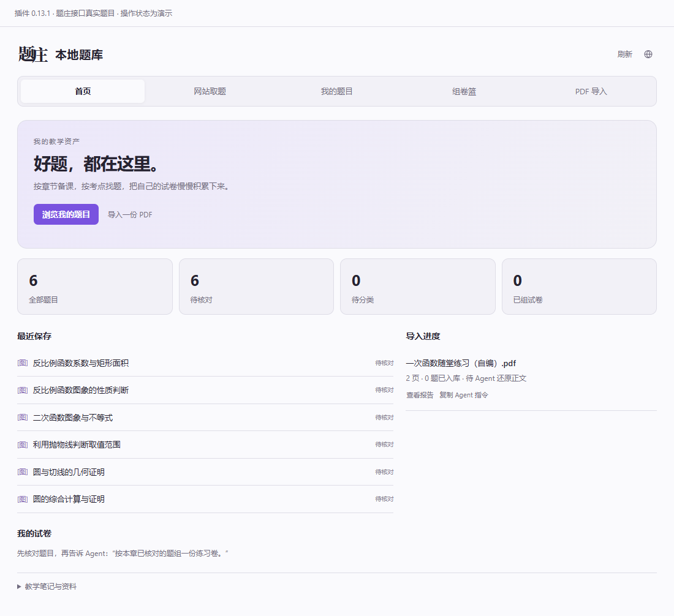Open question 二次函数图象与不等式

pos(73,418)
